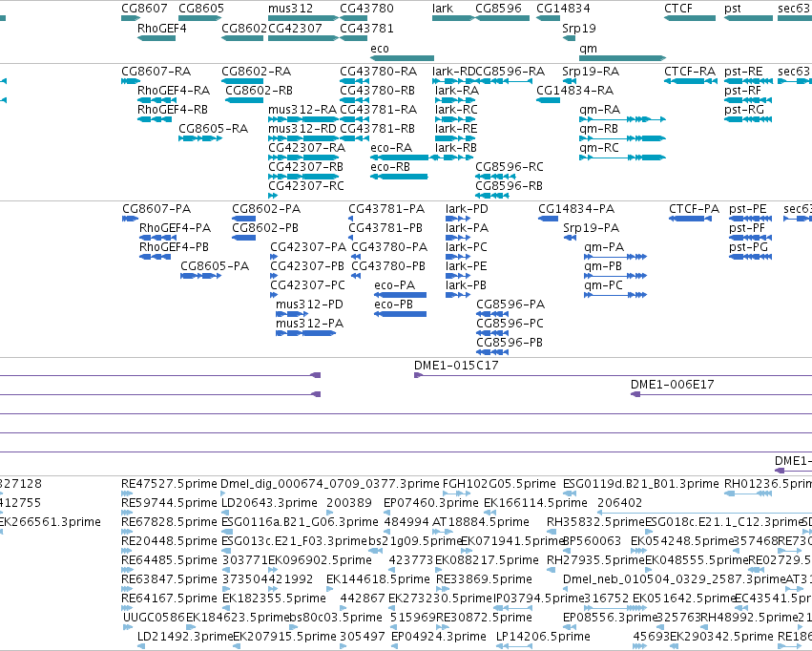Select the CG8605 gene feature
The height and width of the screenshot is (651, 812).
point(199,18)
